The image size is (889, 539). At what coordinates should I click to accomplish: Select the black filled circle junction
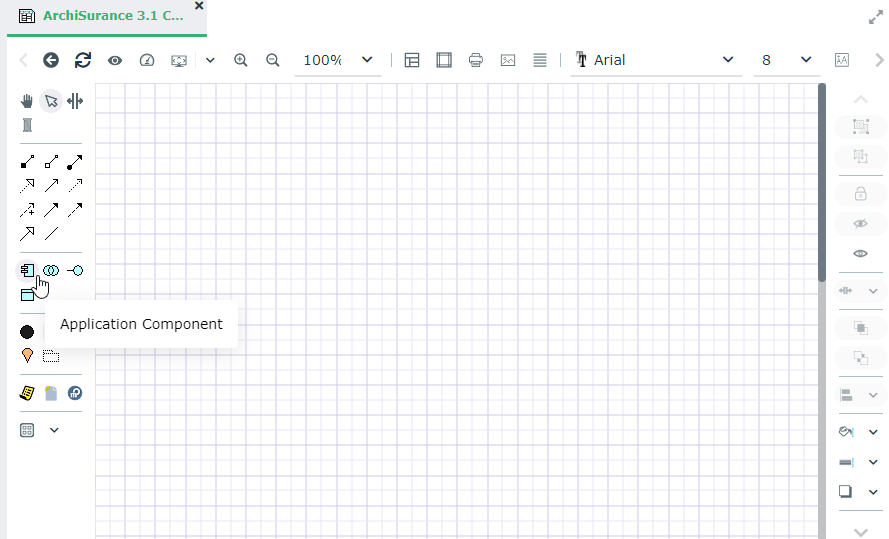(27, 332)
